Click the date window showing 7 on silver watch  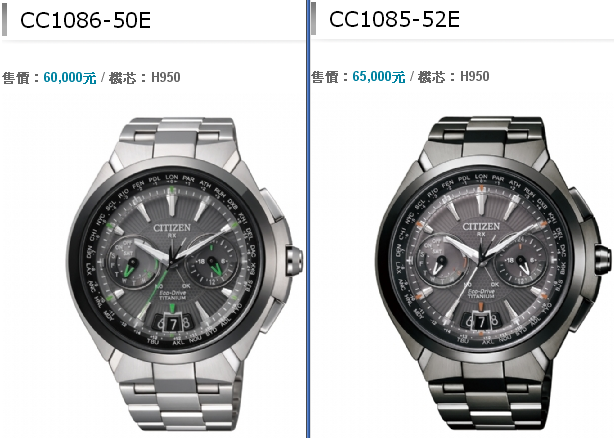click(x=173, y=323)
